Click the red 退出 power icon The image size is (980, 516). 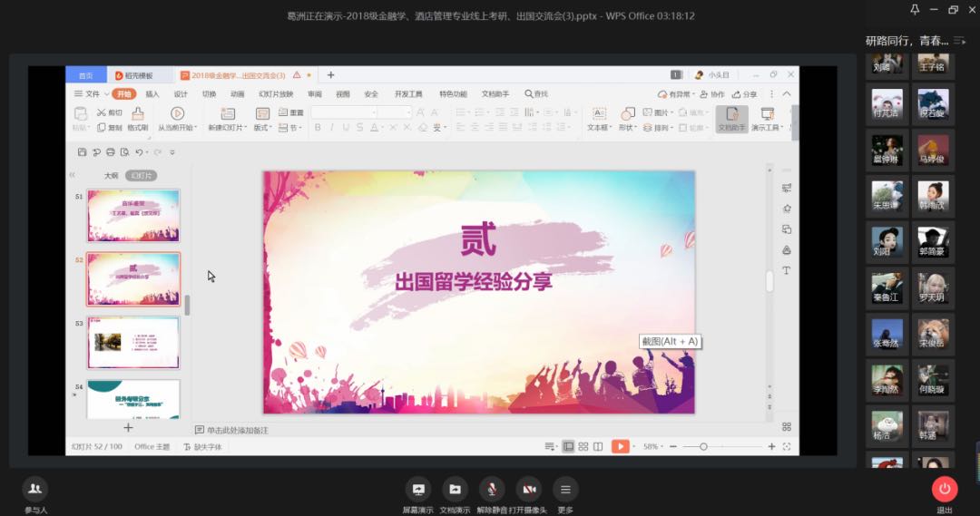point(945,489)
